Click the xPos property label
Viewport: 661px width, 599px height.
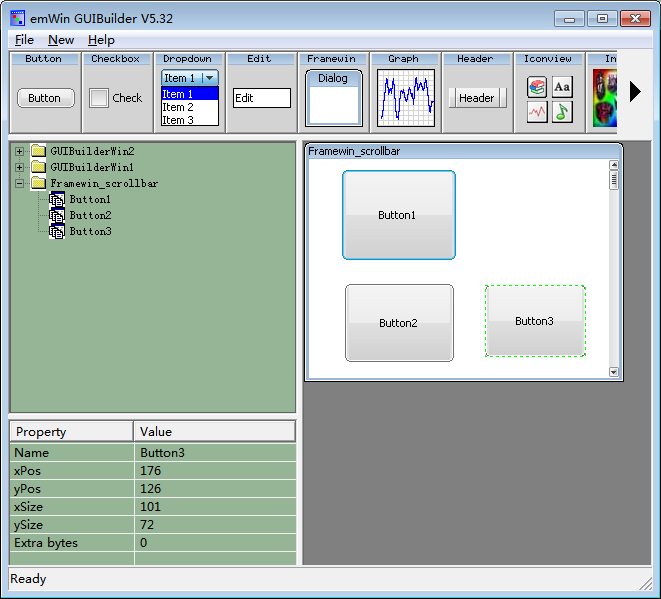[x=27, y=471]
